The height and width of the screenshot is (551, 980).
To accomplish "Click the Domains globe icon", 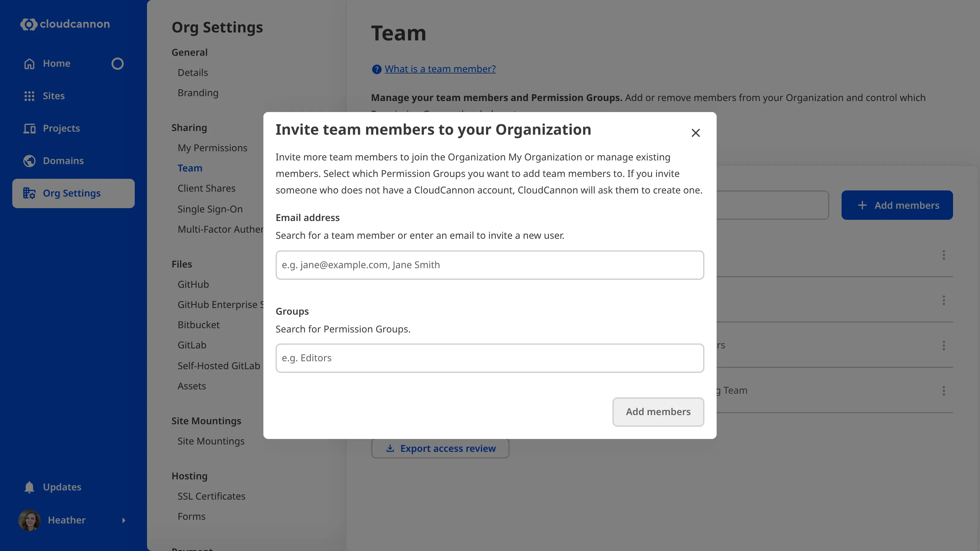I will [x=30, y=160].
